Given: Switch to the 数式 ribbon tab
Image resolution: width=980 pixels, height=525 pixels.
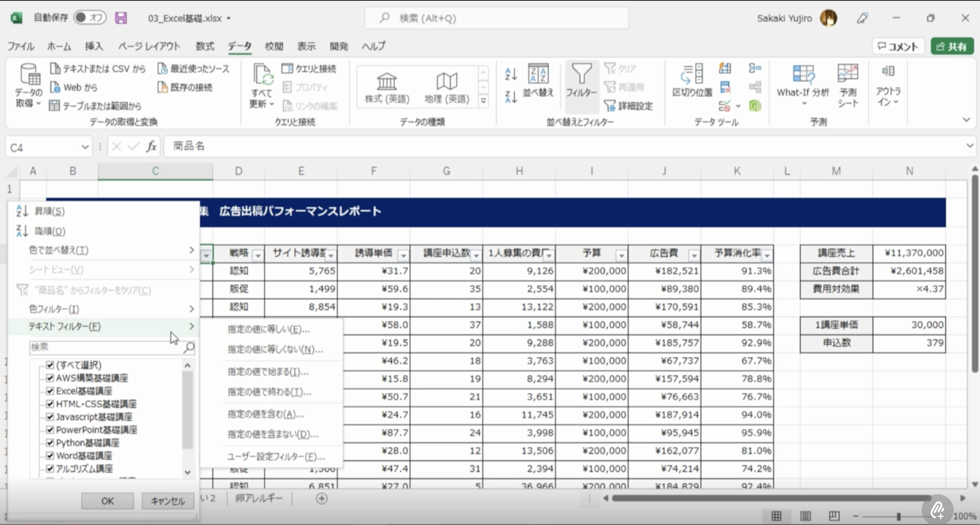Looking at the screenshot, I should coord(205,46).
